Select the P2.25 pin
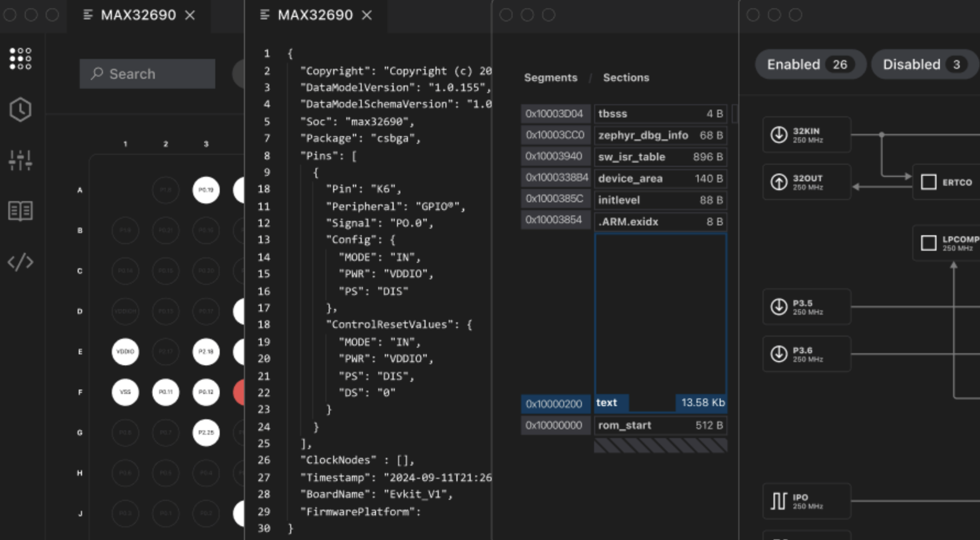 (206, 433)
